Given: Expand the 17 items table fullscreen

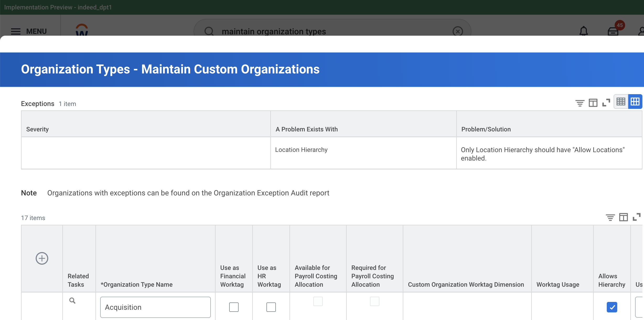Looking at the screenshot, I should tap(636, 217).
